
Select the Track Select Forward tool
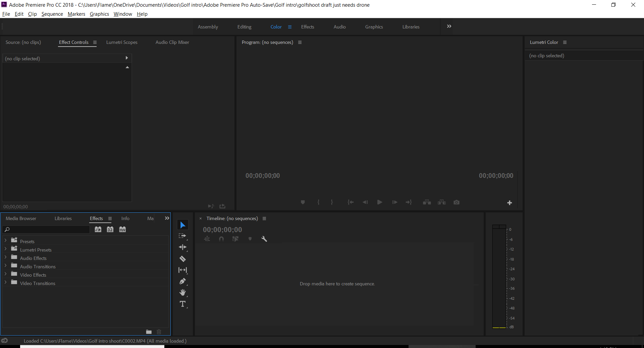point(182,236)
